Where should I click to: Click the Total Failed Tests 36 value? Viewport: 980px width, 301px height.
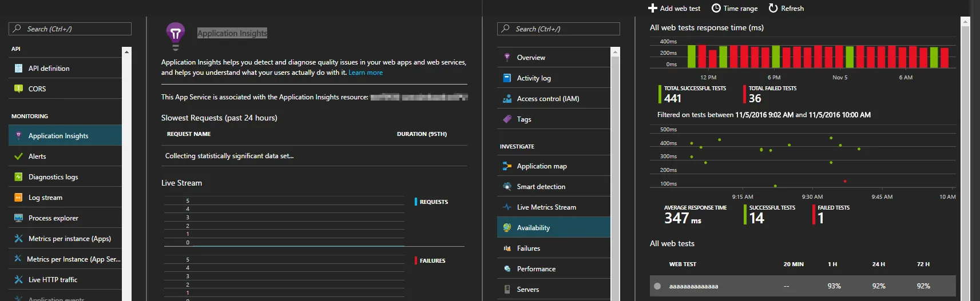tap(755, 98)
